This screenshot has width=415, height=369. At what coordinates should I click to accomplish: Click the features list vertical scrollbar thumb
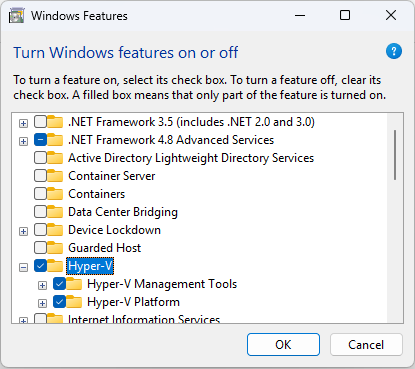tap(395, 155)
